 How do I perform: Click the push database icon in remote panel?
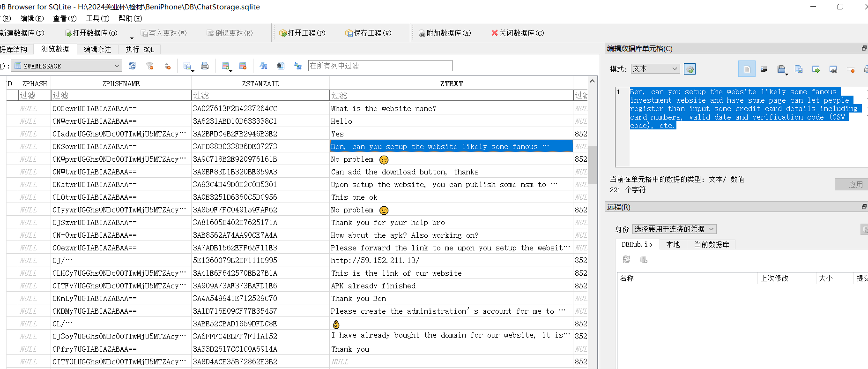click(x=644, y=259)
